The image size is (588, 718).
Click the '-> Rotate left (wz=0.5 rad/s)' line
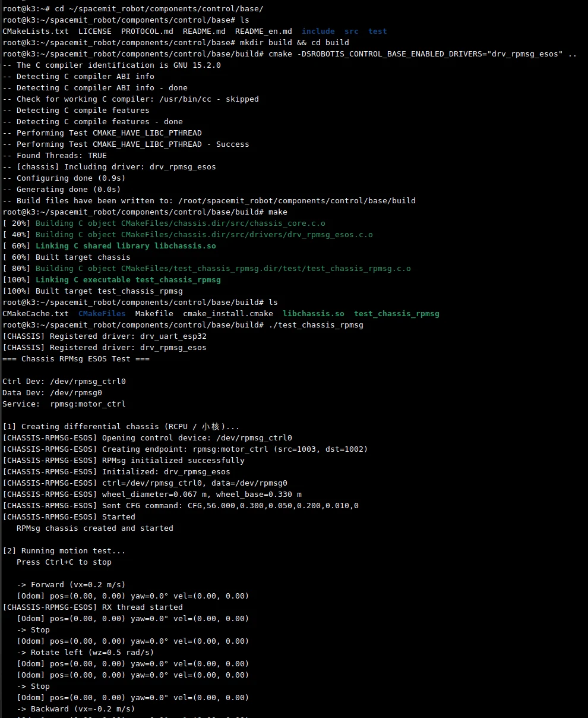coord(85,652)
